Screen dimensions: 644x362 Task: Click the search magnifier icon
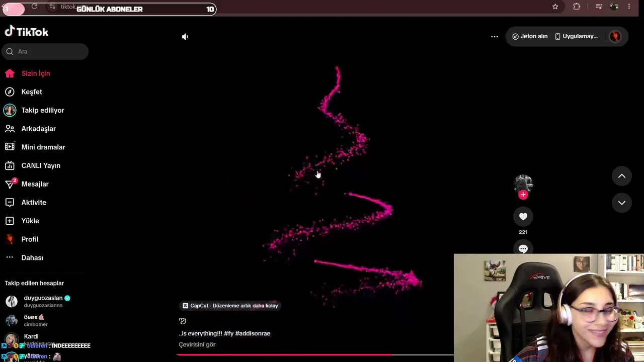(x=10, y=51)
